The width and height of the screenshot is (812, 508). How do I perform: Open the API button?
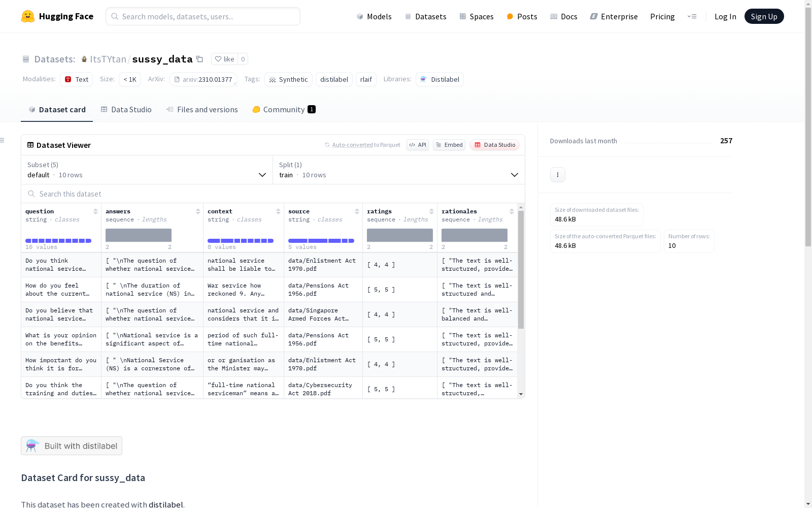pyautogui.click(x=418, y=145)
